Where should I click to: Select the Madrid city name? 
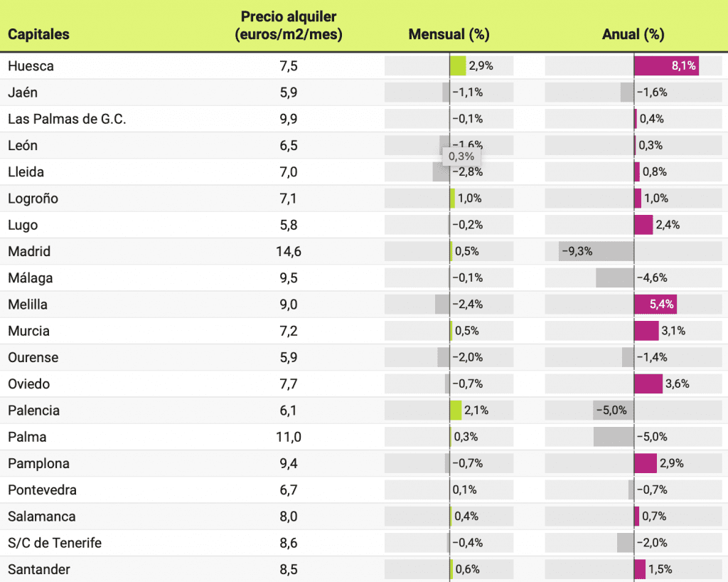pos(29,251)
